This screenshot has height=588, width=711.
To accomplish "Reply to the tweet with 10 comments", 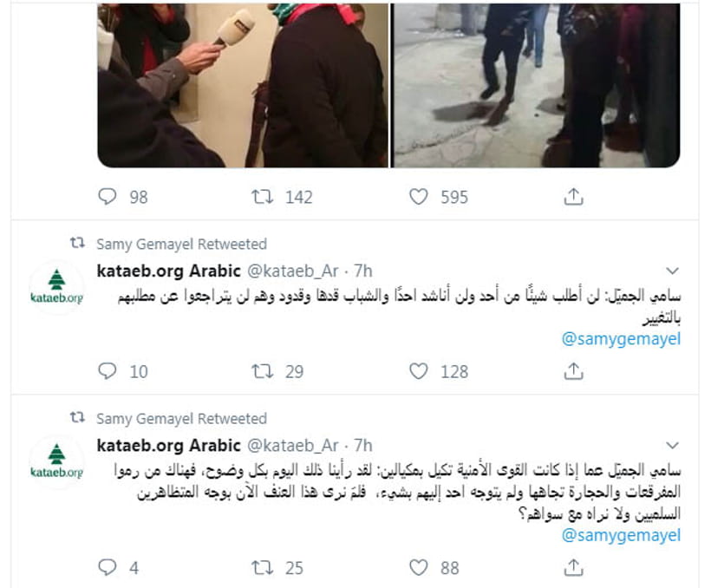I will tap(108, 371).
